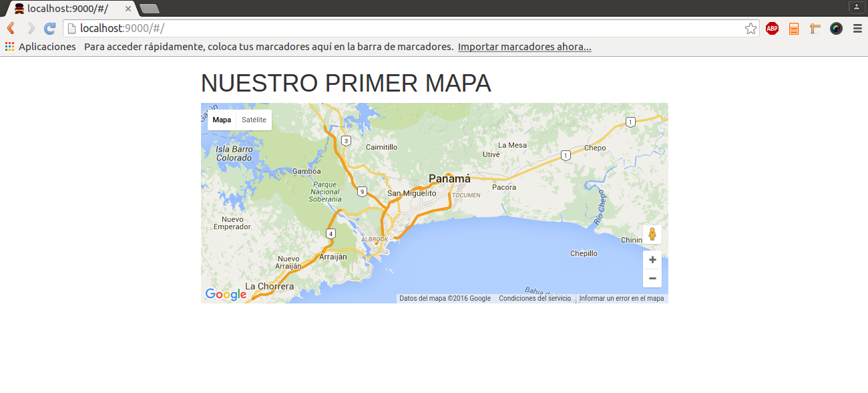Click the NUESTRO PRIMER MAPA heading

tap(346, 83)
